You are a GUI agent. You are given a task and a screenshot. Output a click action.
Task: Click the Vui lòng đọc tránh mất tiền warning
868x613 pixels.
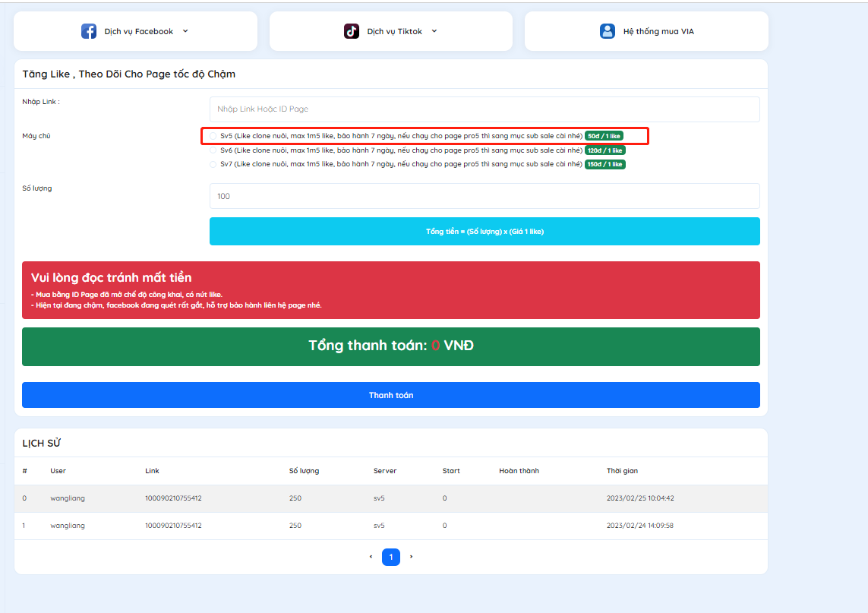[391, 290]
